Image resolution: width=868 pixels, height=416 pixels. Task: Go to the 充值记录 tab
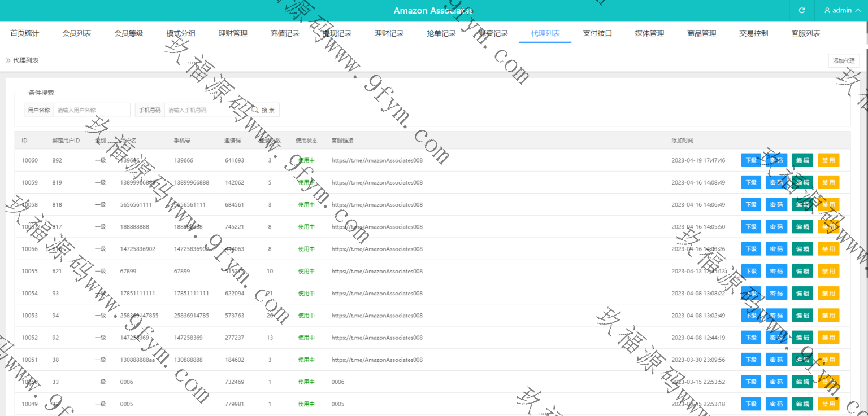coord(285,33)
